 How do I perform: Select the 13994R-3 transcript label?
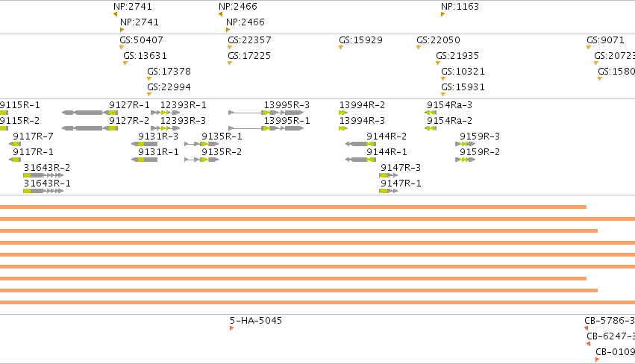coord(362,121)
